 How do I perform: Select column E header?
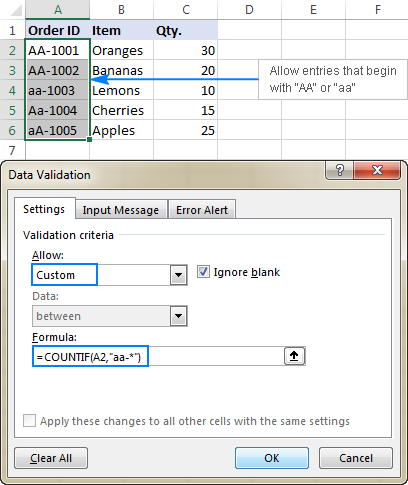click(313, 10)
